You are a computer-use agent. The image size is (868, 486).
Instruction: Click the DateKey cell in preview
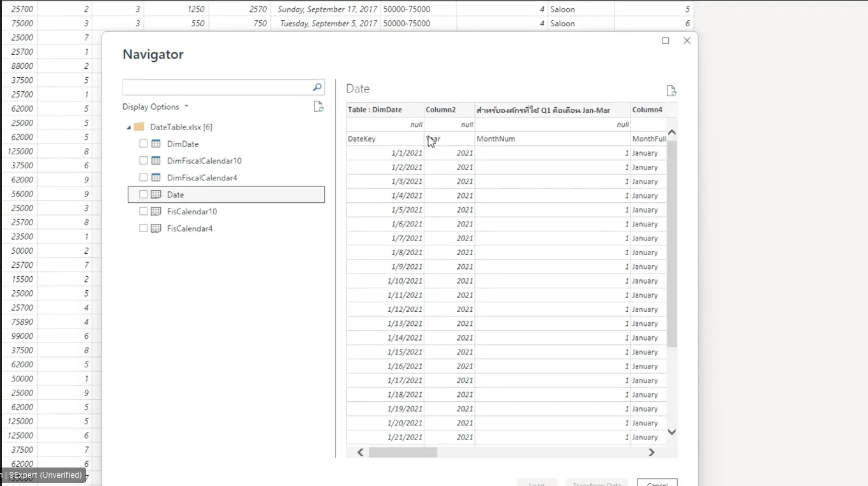click(x=385, y=138)
